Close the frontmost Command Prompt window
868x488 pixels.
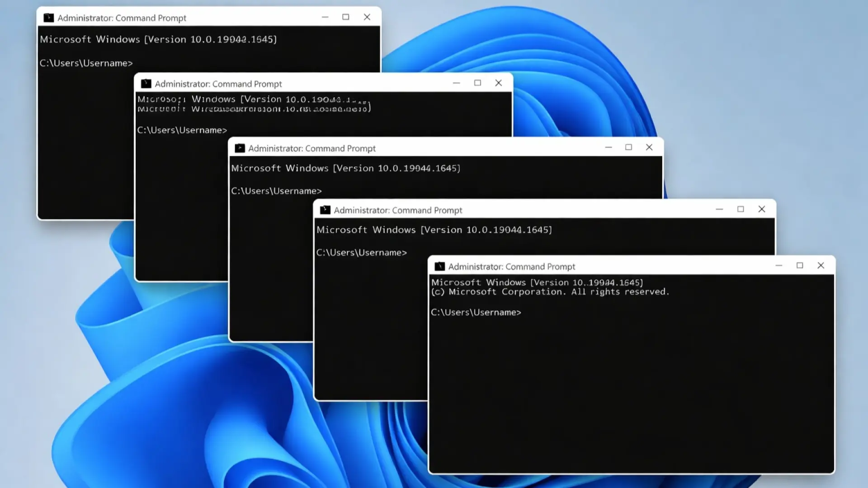[821, 266]
